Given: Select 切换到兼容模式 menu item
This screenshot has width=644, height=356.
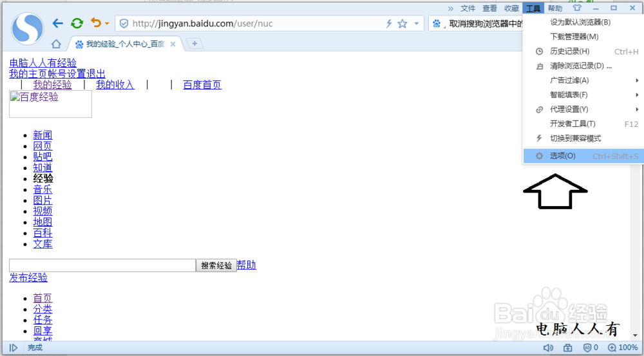Looking at the screenshot, I should click(x=583, y=138).
